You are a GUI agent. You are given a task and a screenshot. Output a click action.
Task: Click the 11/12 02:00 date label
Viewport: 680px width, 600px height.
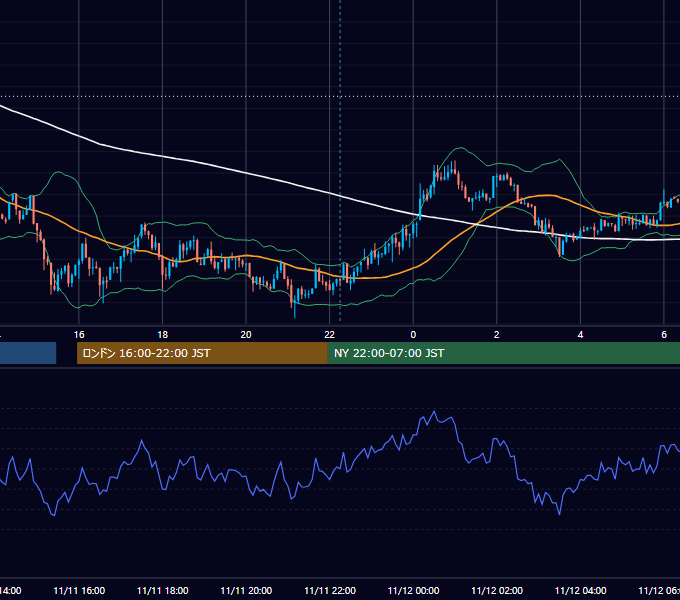497,590
